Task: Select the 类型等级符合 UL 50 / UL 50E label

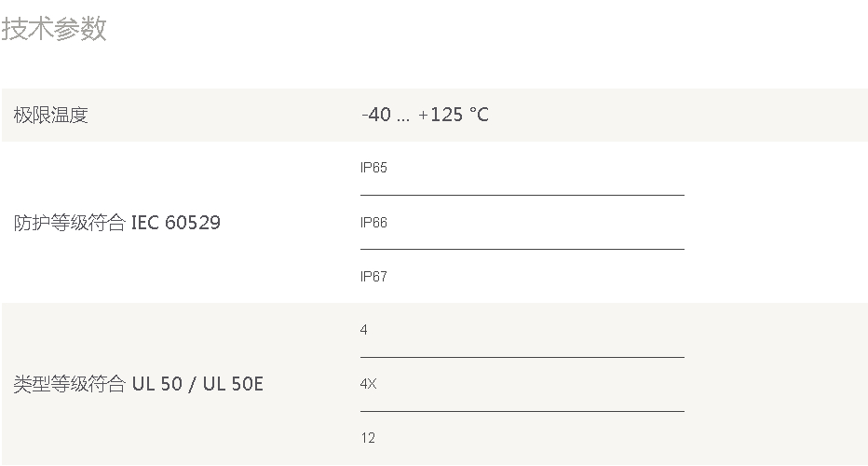Action: [x=139, y=384]
